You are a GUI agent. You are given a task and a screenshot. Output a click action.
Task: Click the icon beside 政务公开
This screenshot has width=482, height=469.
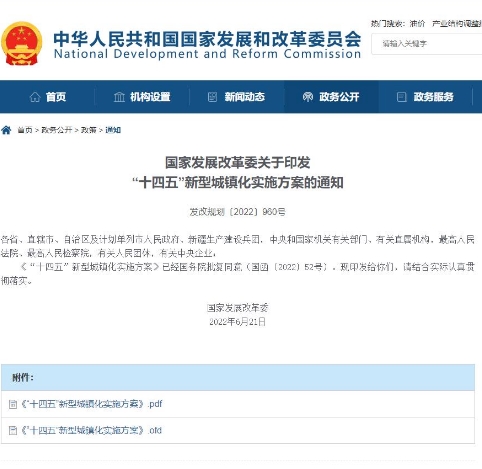pyautogui.click(x=308, y=97)
